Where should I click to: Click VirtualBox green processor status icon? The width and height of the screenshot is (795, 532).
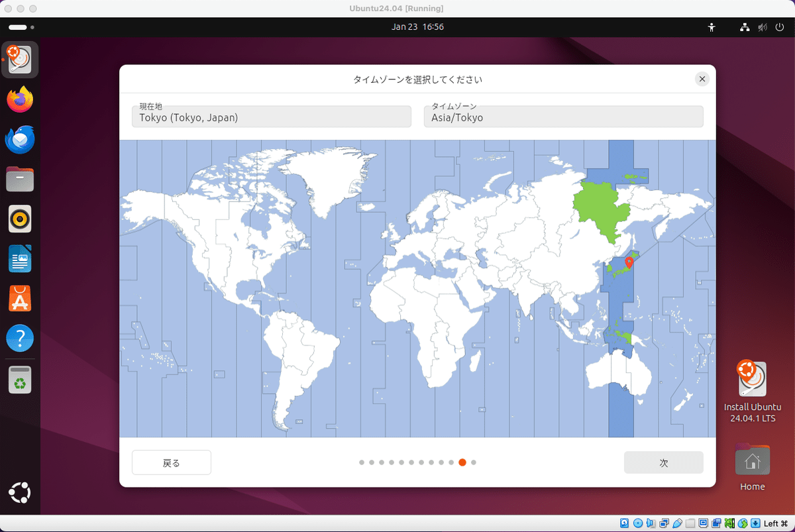(729, 523)
